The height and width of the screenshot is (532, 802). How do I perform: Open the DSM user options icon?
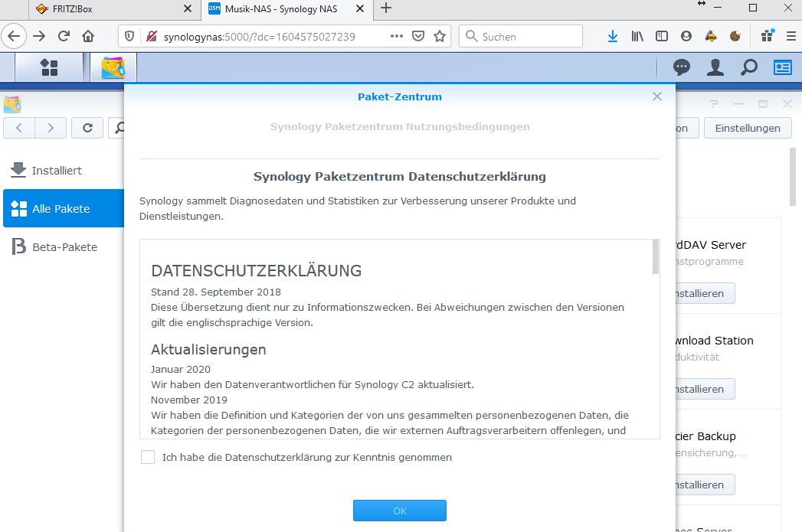[715, 67]
